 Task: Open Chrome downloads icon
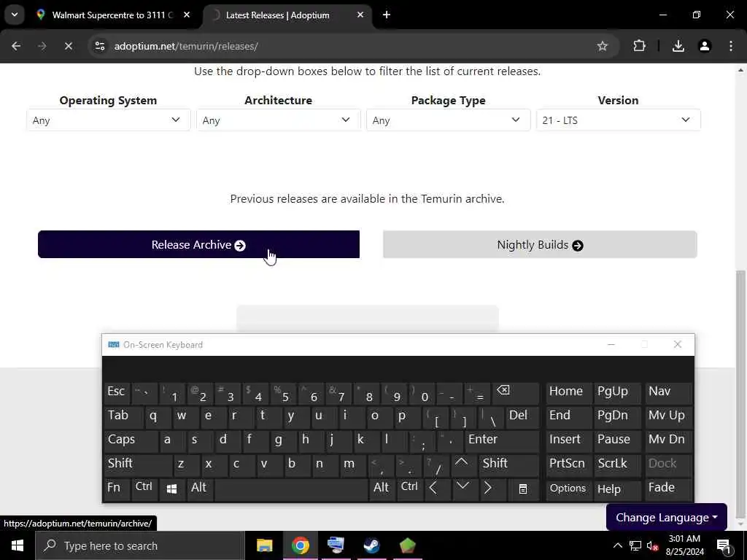pos(678,46)
